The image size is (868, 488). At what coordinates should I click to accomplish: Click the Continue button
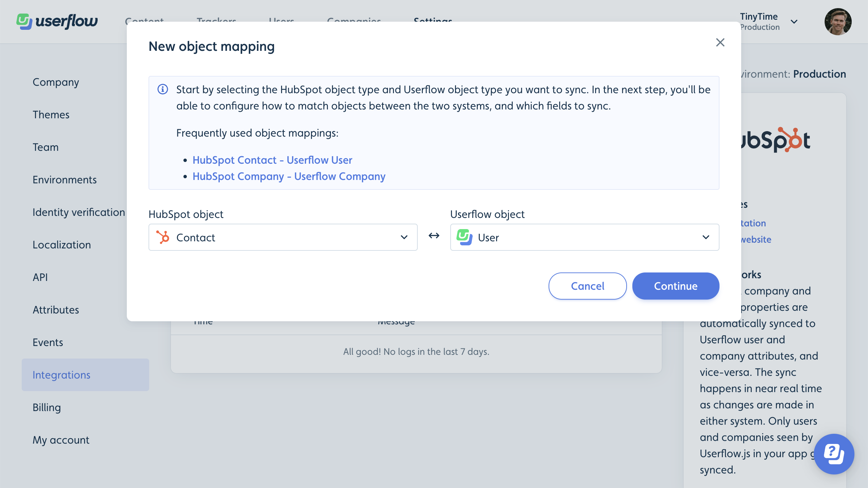click(676, 286)
